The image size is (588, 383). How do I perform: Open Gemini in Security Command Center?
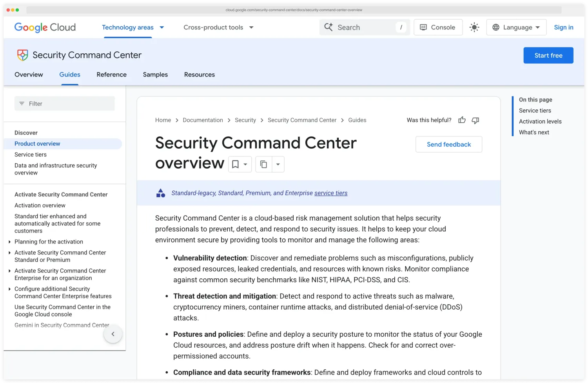62,325
